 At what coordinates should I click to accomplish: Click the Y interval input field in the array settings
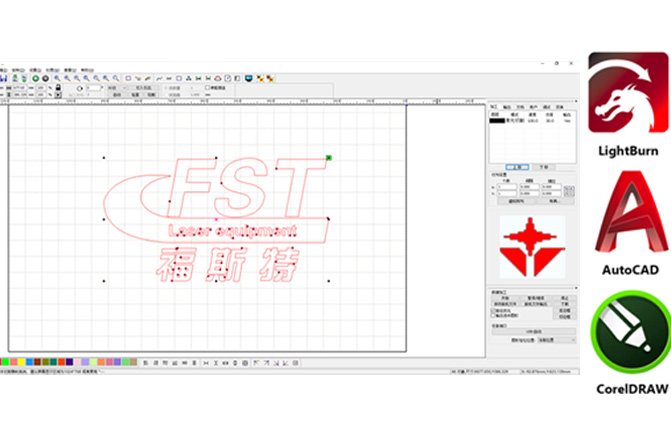coord(529,193)
